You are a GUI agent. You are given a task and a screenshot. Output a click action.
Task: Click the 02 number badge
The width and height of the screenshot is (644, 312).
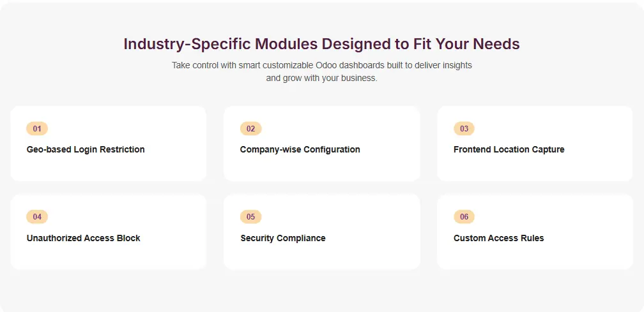pyautogui.click(x=250, y=129)
